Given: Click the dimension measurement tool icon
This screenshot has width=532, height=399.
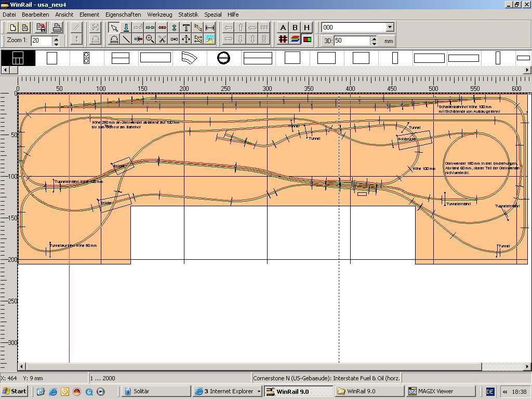Looking at the screenshot, I should pyautogui.click(x=210, y=28).
